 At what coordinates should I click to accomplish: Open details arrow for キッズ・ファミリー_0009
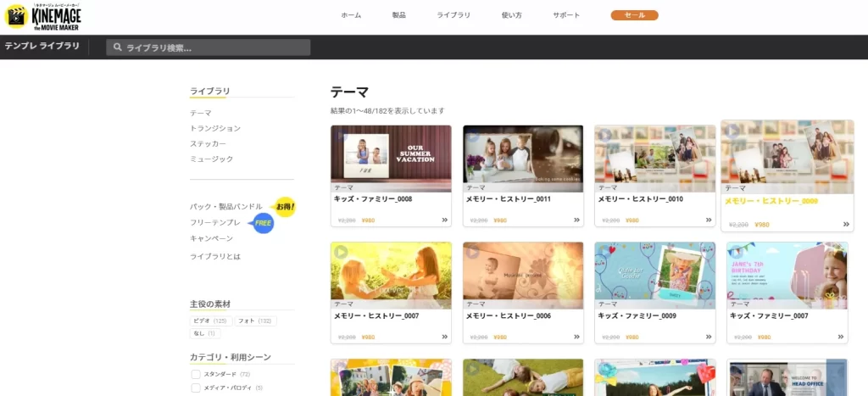pos(709,337)
